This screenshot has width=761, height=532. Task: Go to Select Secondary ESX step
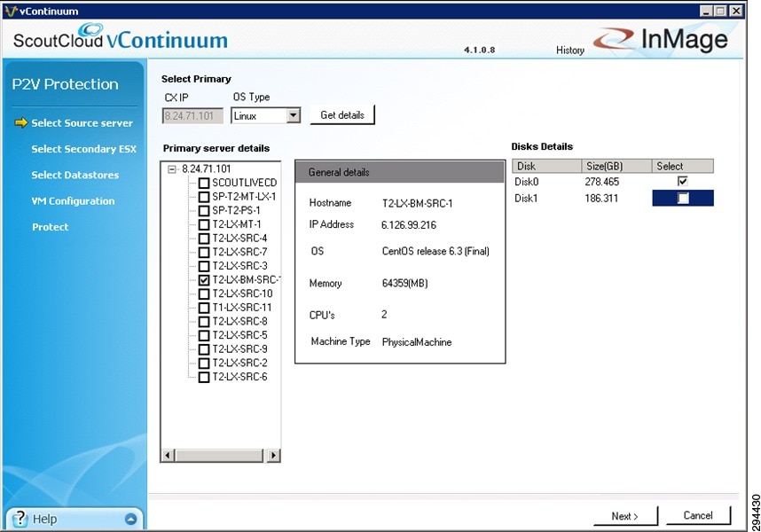(84, 149)
